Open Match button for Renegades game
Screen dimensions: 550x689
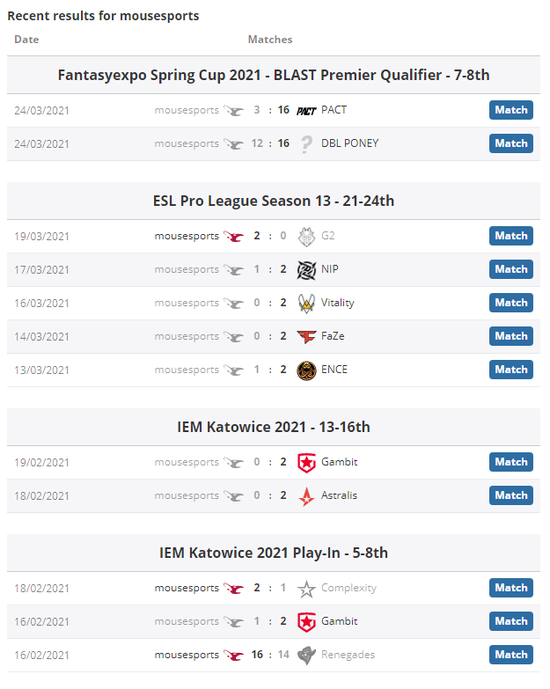tap(511, 655)
